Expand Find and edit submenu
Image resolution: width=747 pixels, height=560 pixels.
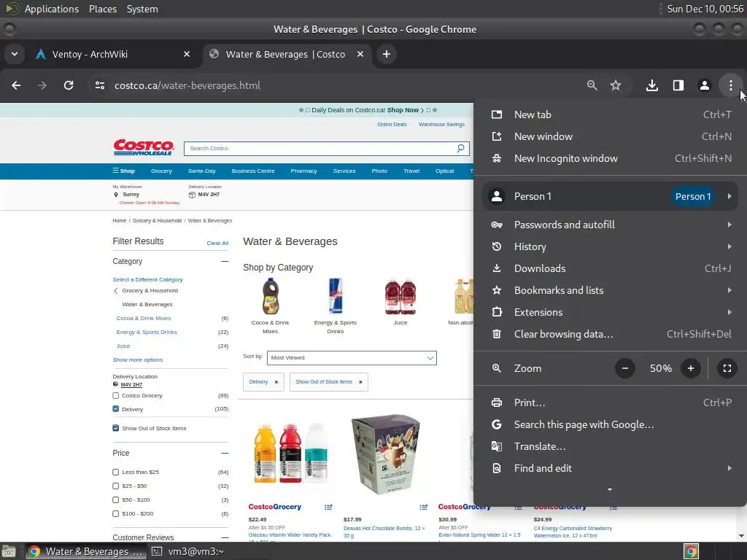[x=611, y=468]
